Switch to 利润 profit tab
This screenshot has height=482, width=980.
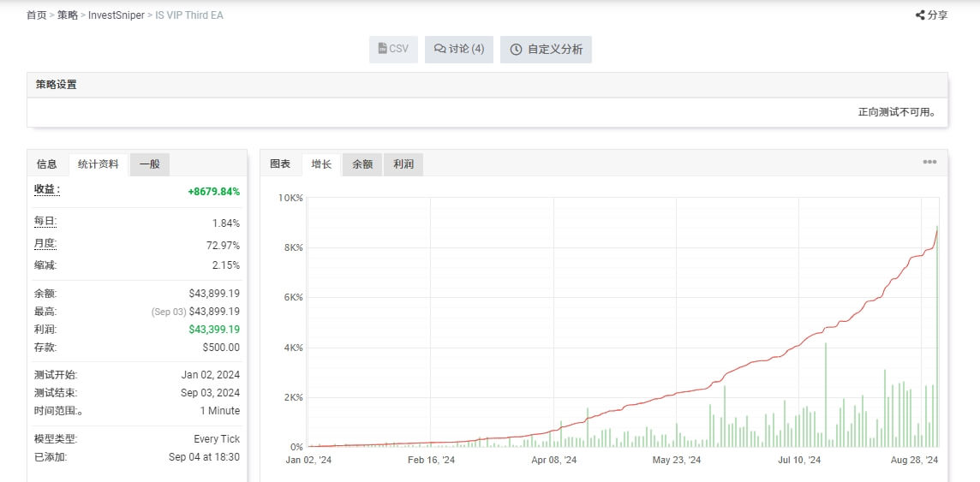pyautogui.click(x=403, y=164)
